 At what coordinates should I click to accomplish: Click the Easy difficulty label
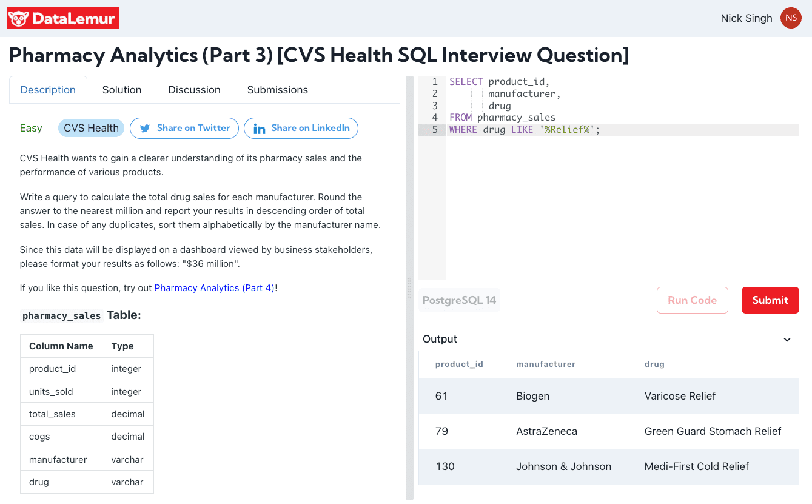31,128
